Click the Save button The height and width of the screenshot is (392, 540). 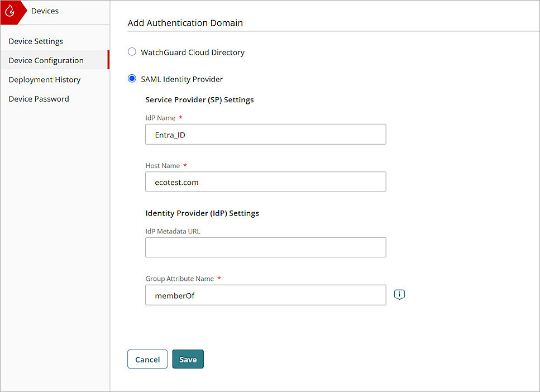pos(188,359)
